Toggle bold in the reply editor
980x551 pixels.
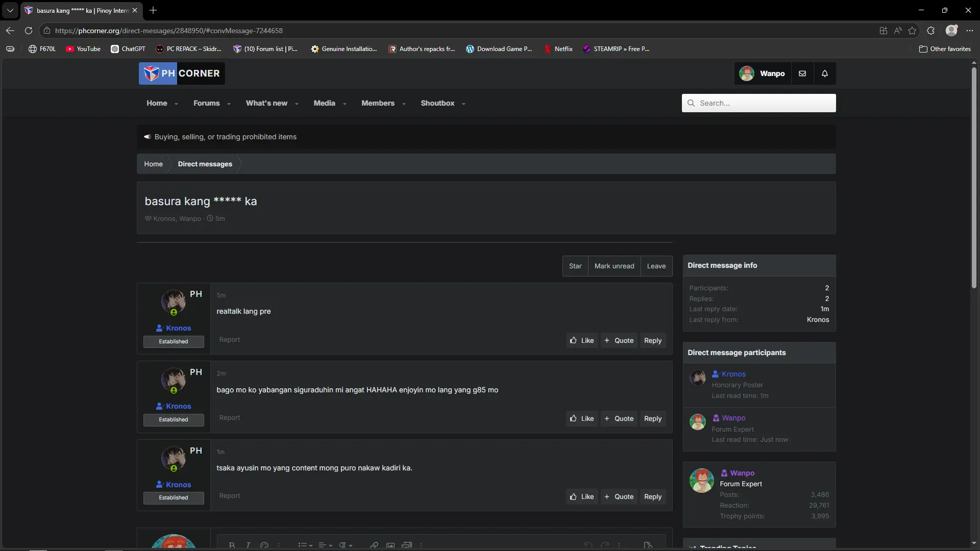point(232,545)
